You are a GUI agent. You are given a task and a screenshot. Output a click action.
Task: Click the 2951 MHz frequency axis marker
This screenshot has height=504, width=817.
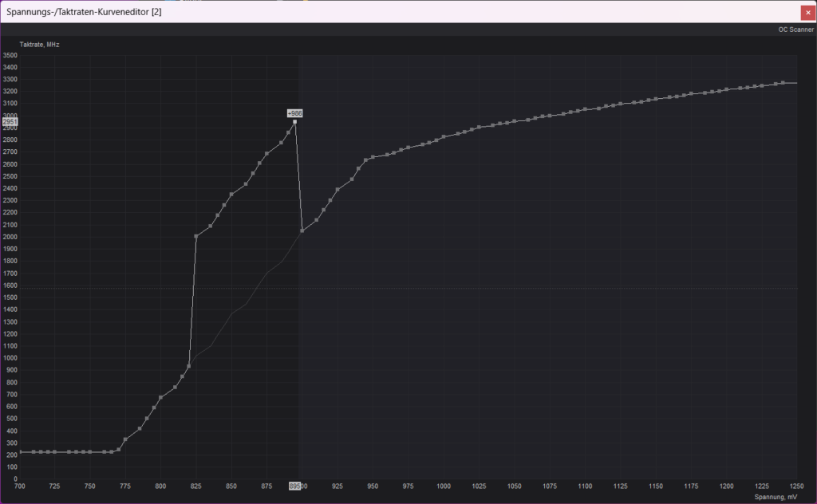point(10,122)
